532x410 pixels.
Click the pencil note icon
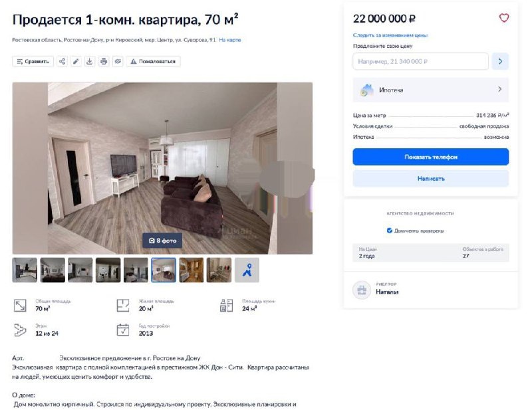point(76,61)
